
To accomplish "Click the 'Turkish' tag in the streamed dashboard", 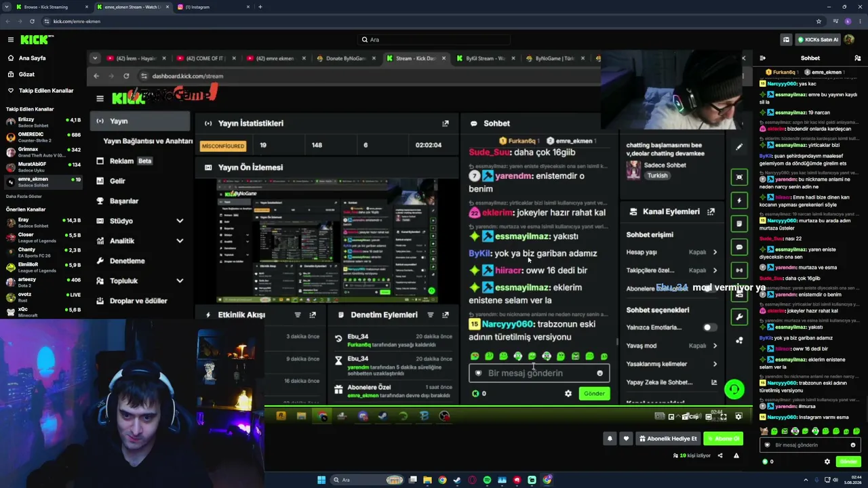I will tap(657, 176).
